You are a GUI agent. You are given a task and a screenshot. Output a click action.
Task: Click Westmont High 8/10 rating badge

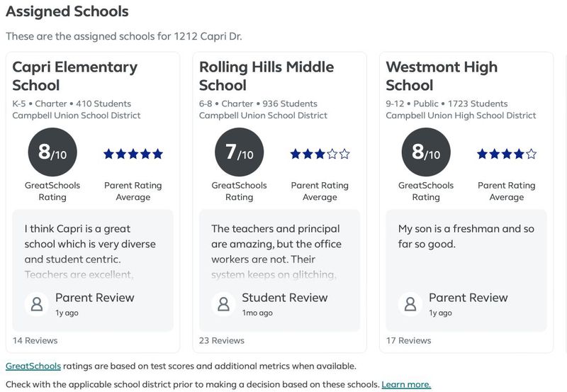coord(426,152)
